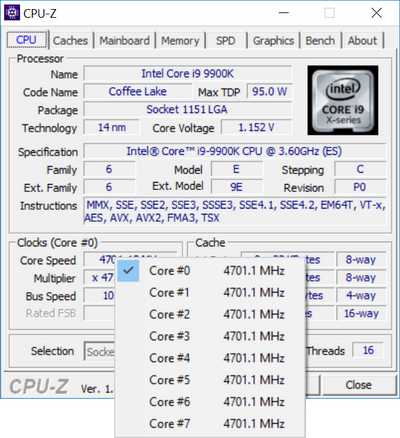Click the Instructions list starting with MMX
The image size is (400, 438).
point(235,211)
